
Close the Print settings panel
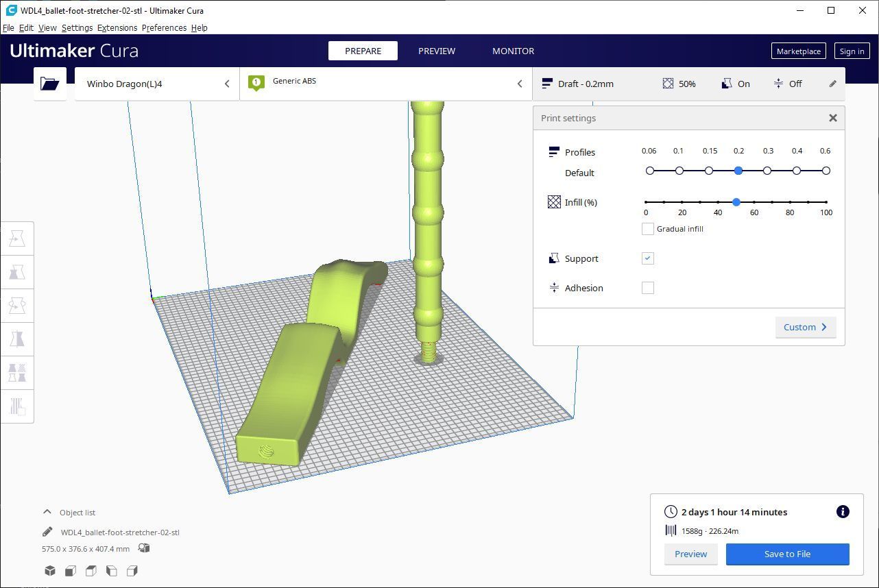832,118
